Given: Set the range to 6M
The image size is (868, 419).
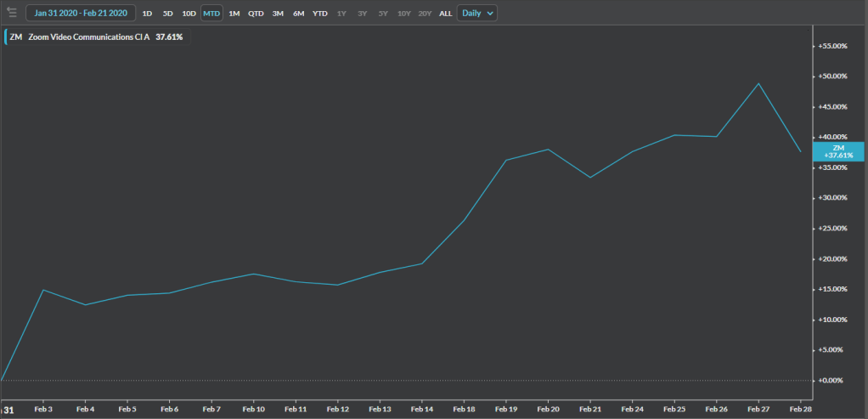Looking at the screenshot, I should (x=298, y=14).
